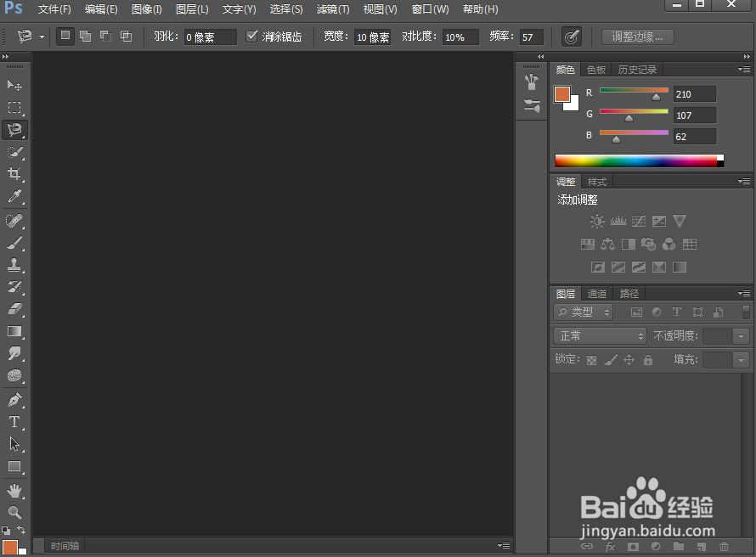Choose New Selection mode
This screenshot has width=756, height=557.
pyautogui.click(x=65, y=37)
